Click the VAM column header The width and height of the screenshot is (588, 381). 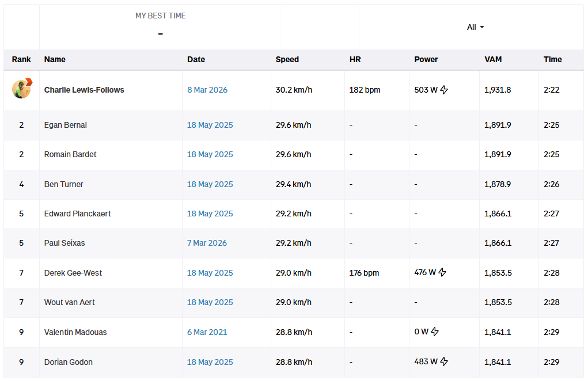point(493,59)
